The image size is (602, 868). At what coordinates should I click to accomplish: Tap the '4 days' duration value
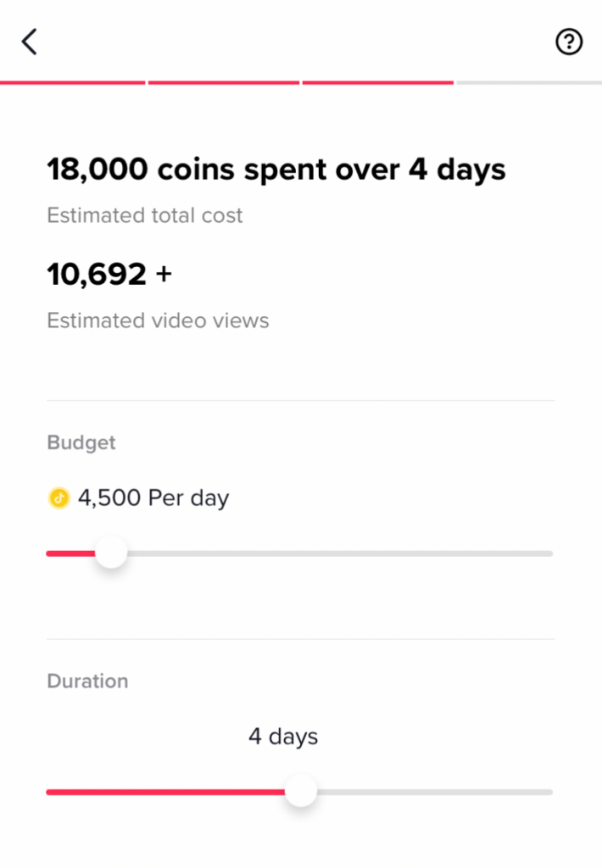(x=283, y=737)
